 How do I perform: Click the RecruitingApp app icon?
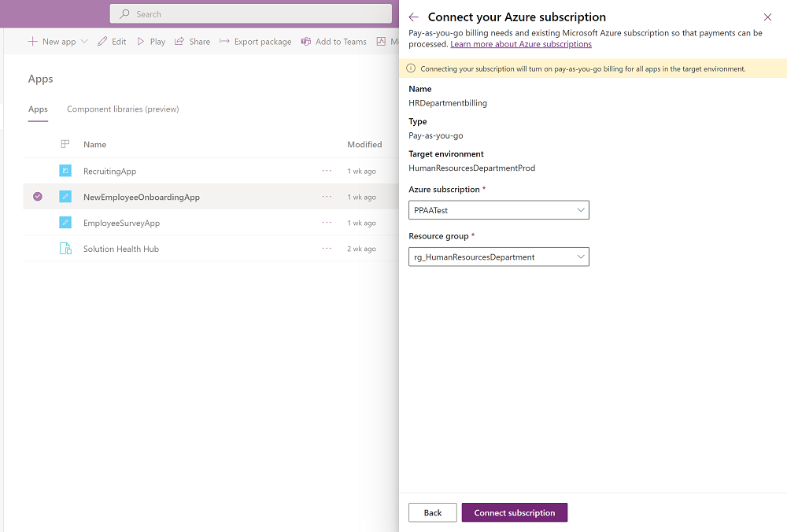65,171
